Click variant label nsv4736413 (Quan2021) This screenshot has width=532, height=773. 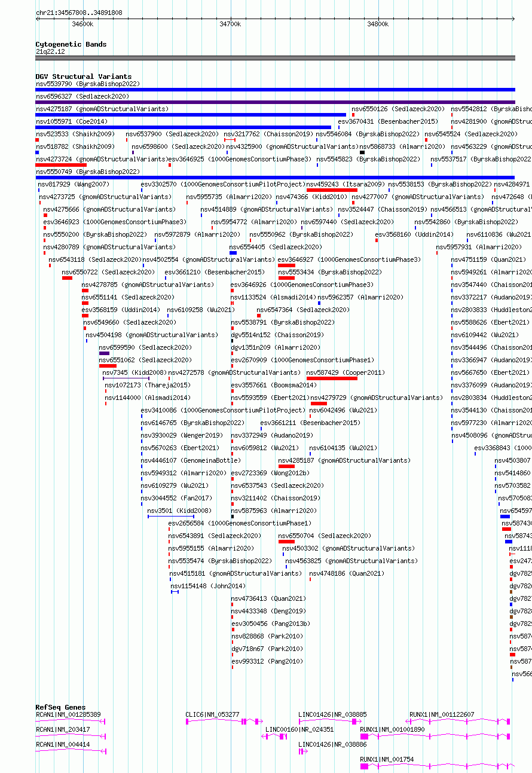[268, 598]
